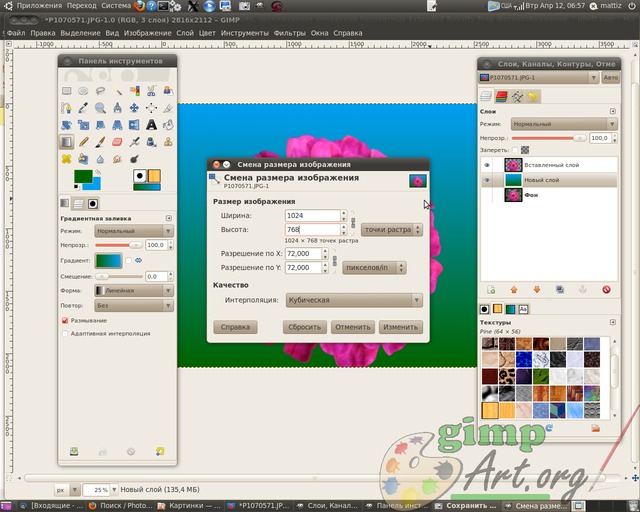Viewport: 640px width, 512px height.
Task: Open the Инструменты menu
Action: pos(245,33)
